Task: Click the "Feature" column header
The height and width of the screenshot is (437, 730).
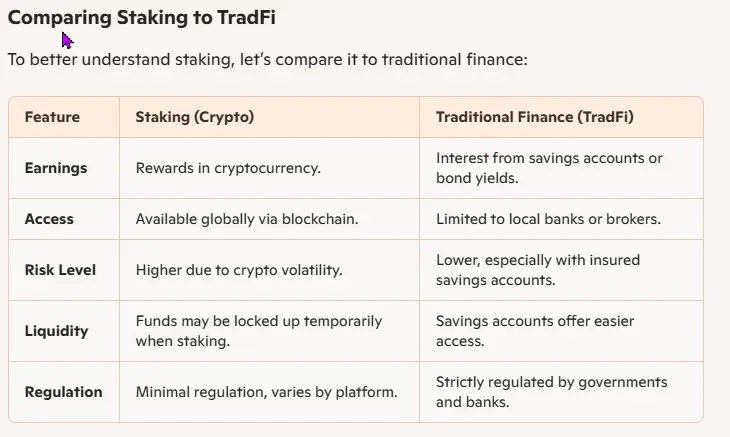Action: point(52,117)
